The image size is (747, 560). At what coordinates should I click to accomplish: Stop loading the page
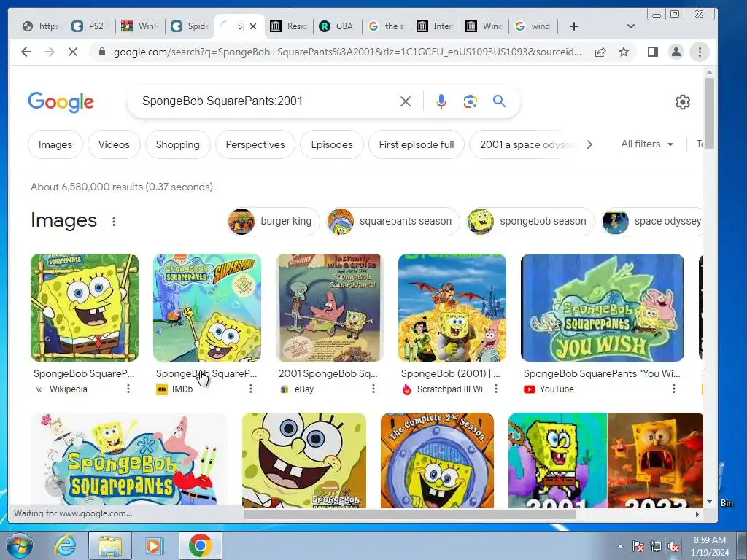pos(73,52)
